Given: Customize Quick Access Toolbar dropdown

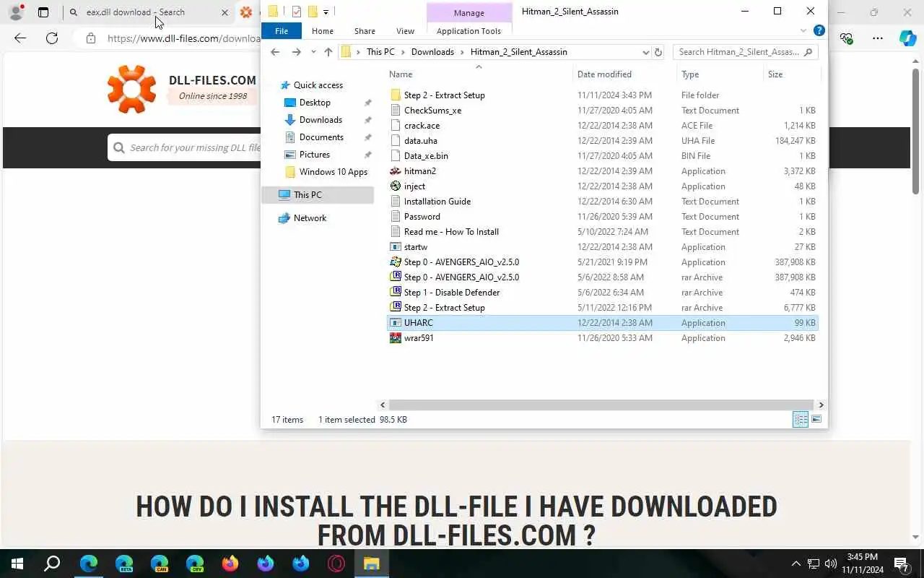Looking at the screenshot, I should pyautogui.click(x=326, y=12).
